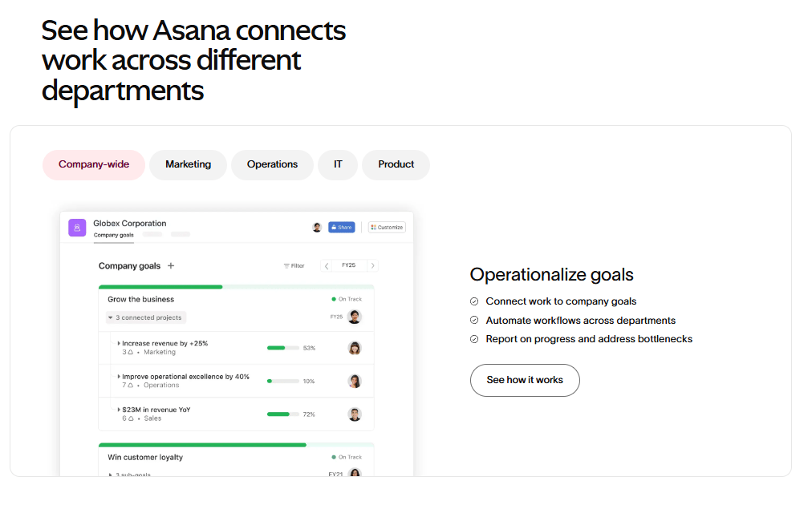This screenshot has width=812, height=505.
Task: Expand Improve operational excellence by 40% goal
Action: (x=120, y=377)
